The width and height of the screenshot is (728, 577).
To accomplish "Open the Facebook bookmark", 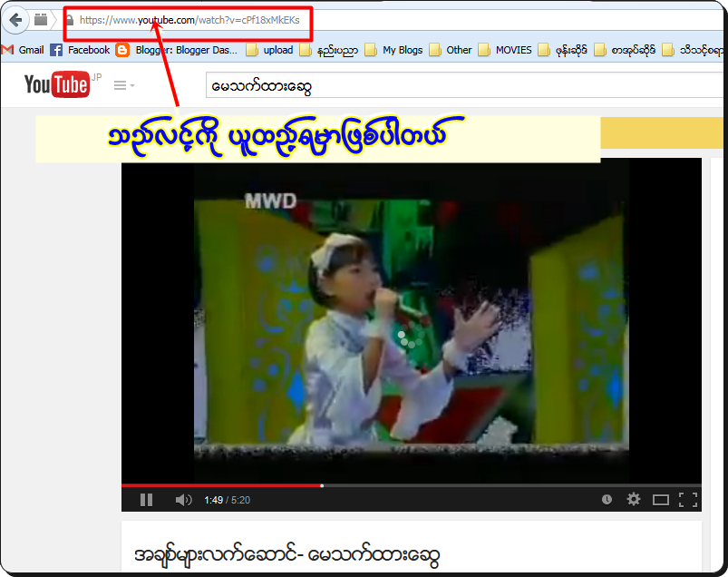I will (x=80, y=50).
